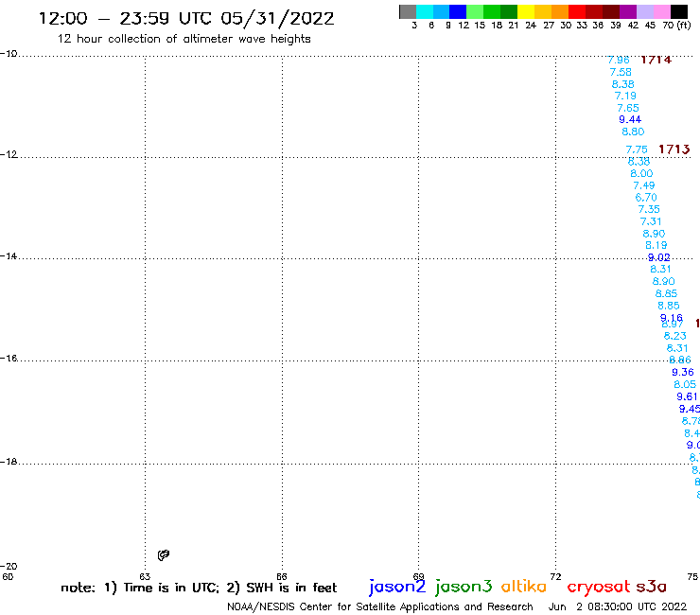Viewport: 700px width, 615px height.
Task: Click the longitude axis label 66
Action: (282, 576)
